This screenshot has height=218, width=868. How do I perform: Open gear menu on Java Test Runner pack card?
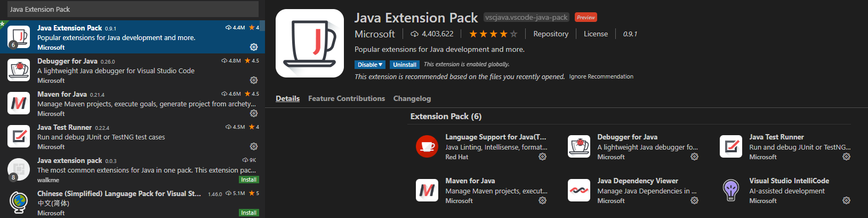[846, 157]
